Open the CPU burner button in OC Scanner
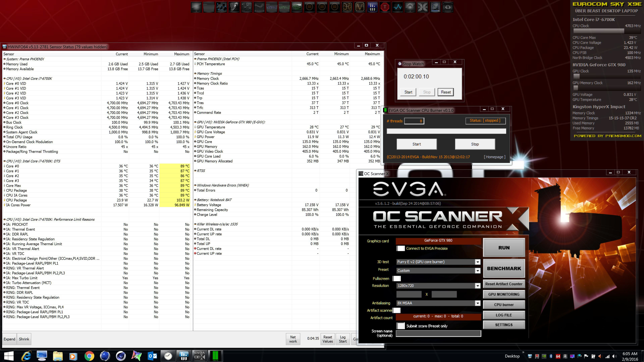The height and width of the screenshot is (362, 644). tap(504, 305)
